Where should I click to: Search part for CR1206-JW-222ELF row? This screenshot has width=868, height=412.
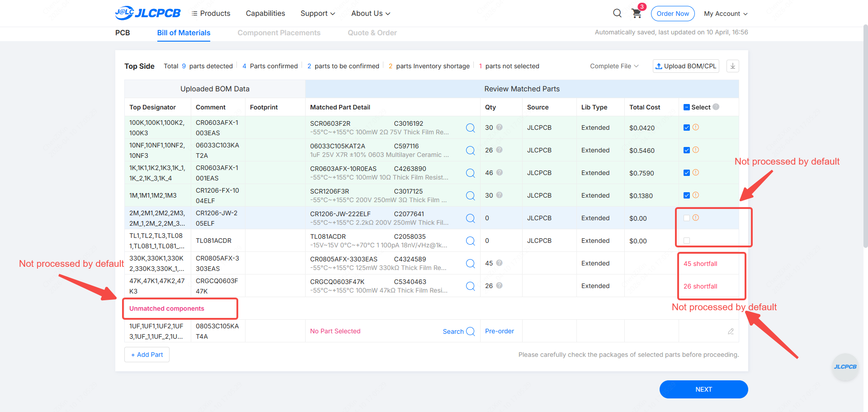pyautogui.click(x=470, y=218)
